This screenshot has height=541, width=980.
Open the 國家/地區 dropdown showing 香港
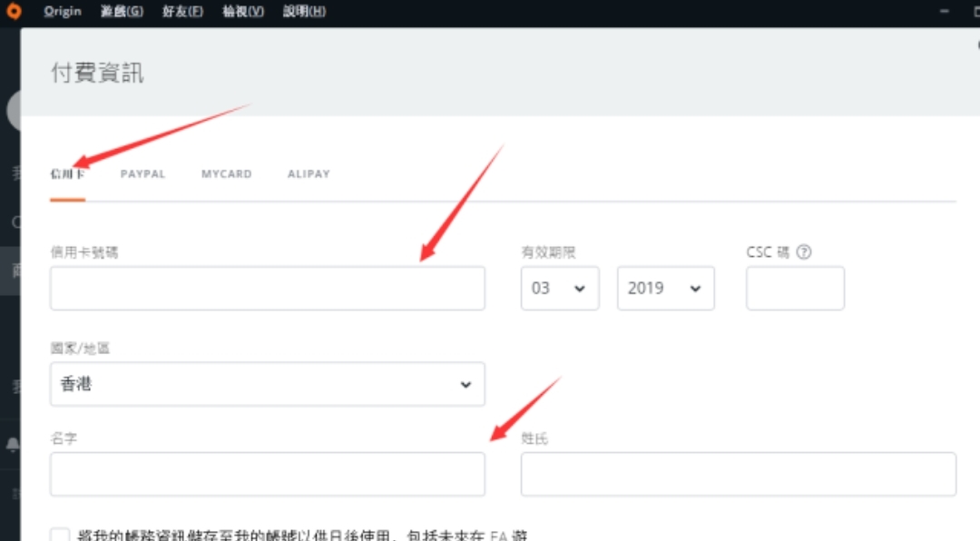[268, 384]
